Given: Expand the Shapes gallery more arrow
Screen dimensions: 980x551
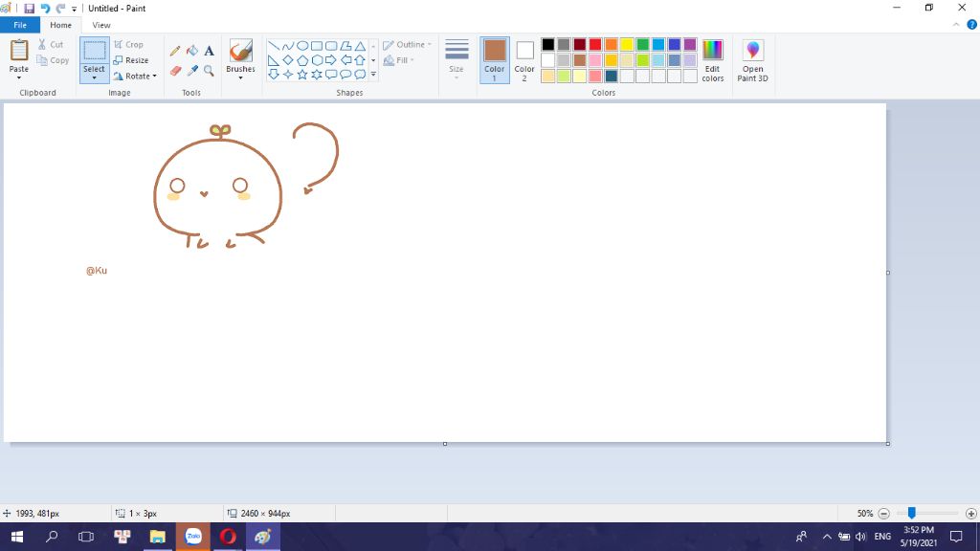Looking at the screenshot, I should 373,75.
